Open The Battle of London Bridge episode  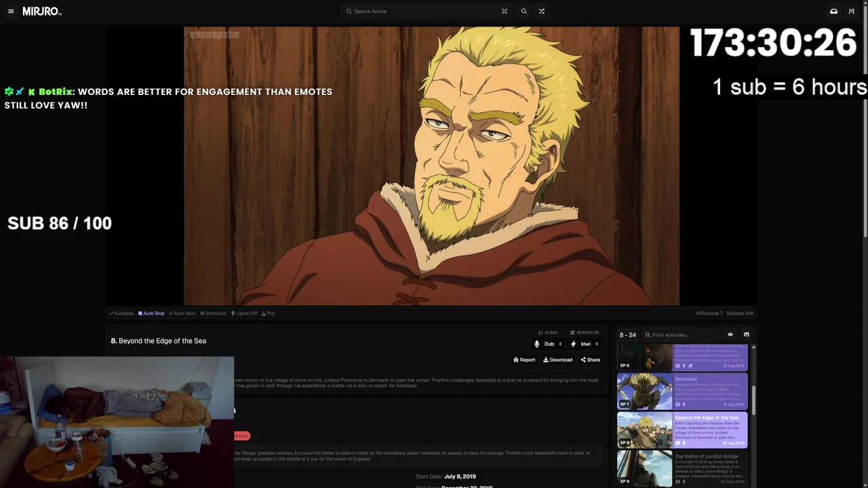(682, 468)
